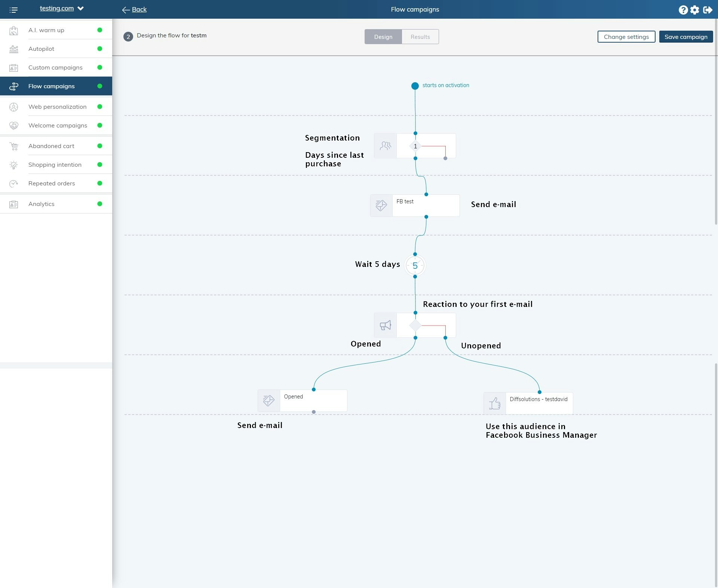
Task: Click the hamburger menu icon
Action: [13, 10]
